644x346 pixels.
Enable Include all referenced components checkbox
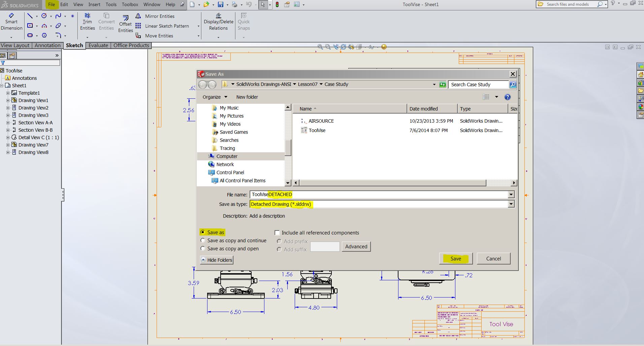click(277, 233)
